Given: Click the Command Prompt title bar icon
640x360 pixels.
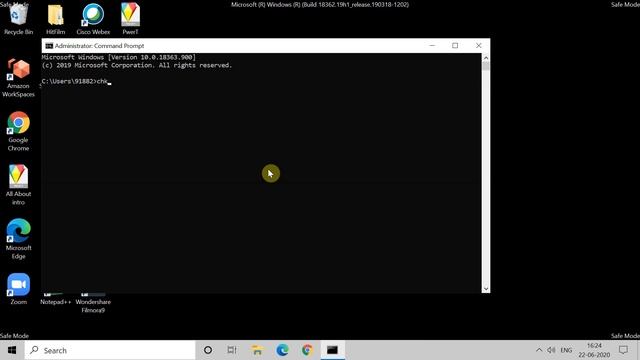Looking at the screenshot, I should (49, 46).
